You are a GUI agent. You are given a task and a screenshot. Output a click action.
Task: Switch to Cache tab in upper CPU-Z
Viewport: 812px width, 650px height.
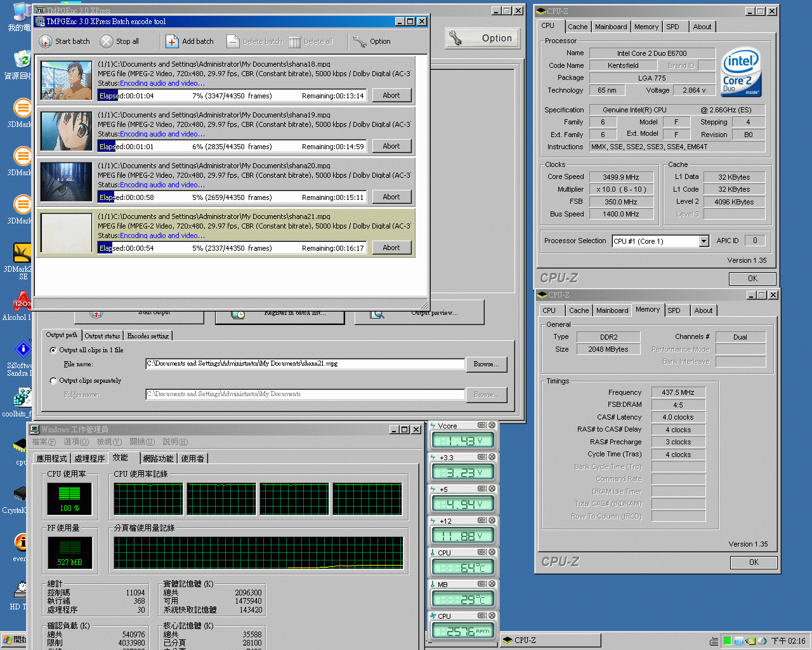pos(577,27)
